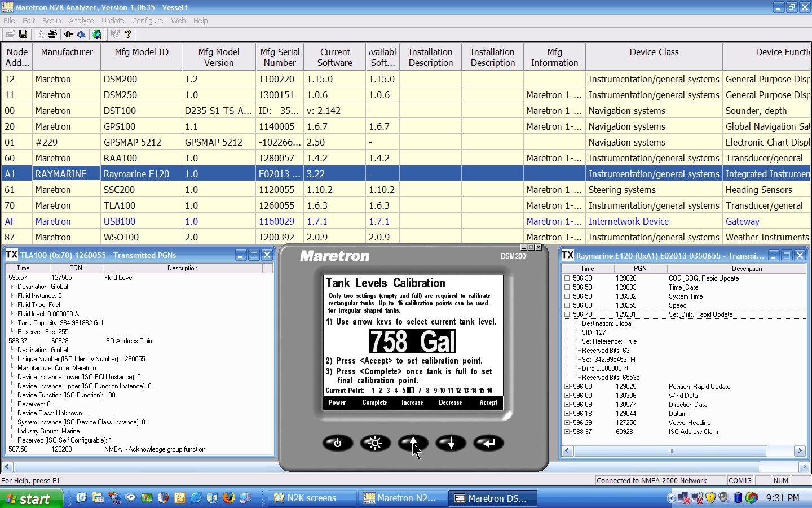Click the Accept softkey label on DSM200

pos(488,402)
